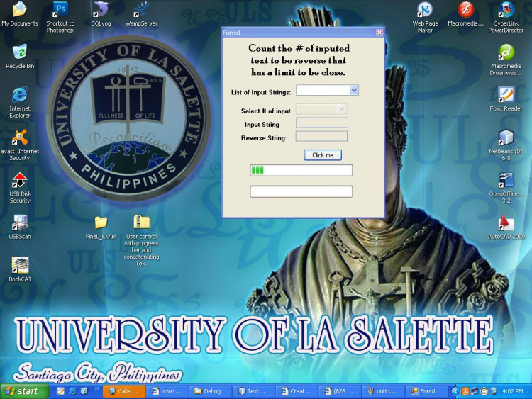Switch to the 'Creat...' taskbar window

coord(297,391)
